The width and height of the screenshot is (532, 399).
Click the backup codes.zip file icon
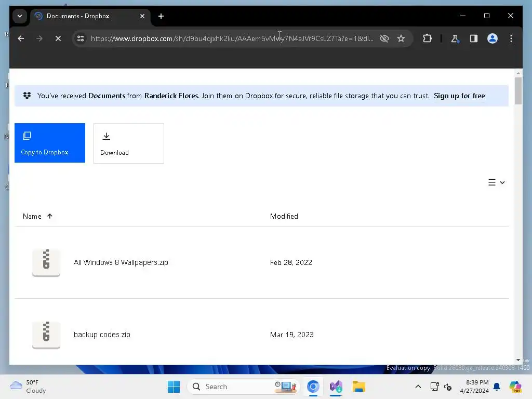point(46,335)
